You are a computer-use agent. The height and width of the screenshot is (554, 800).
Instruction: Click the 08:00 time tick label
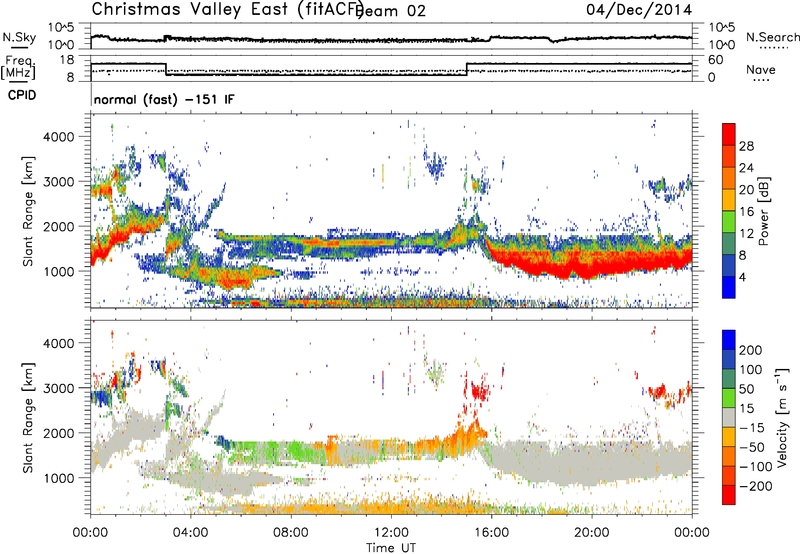(291, 533)
